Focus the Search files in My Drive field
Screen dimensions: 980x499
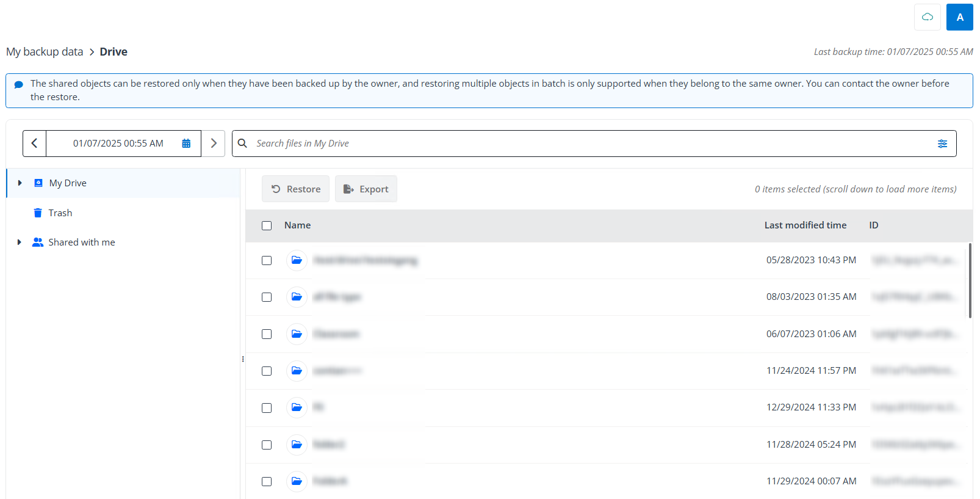pos(586,144)
